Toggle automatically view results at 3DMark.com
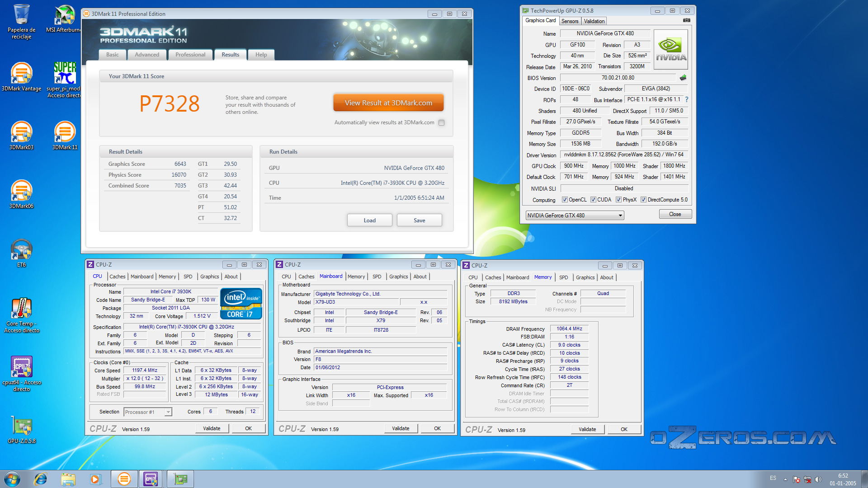This screenshot has height=488, width=868. point(442,122)
